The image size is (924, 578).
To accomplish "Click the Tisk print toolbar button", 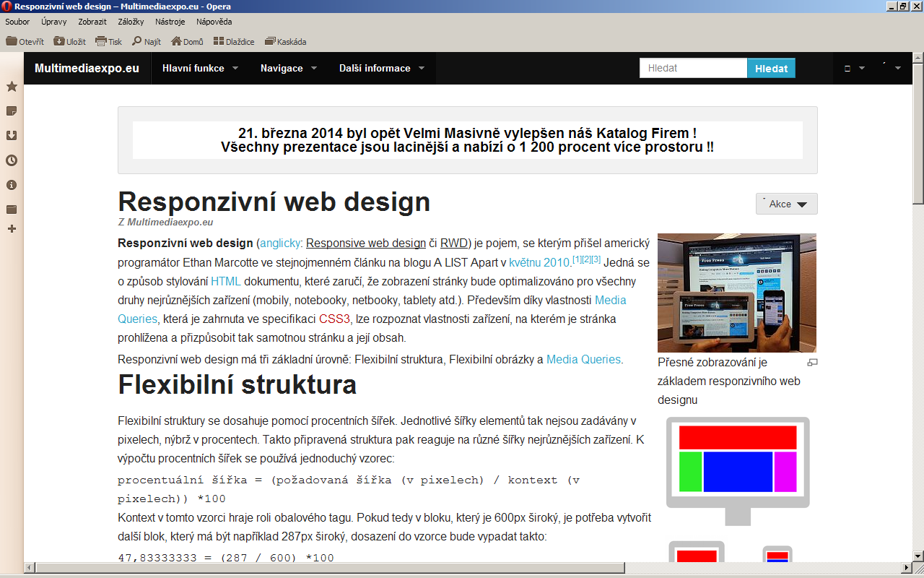I will point(109,42).
